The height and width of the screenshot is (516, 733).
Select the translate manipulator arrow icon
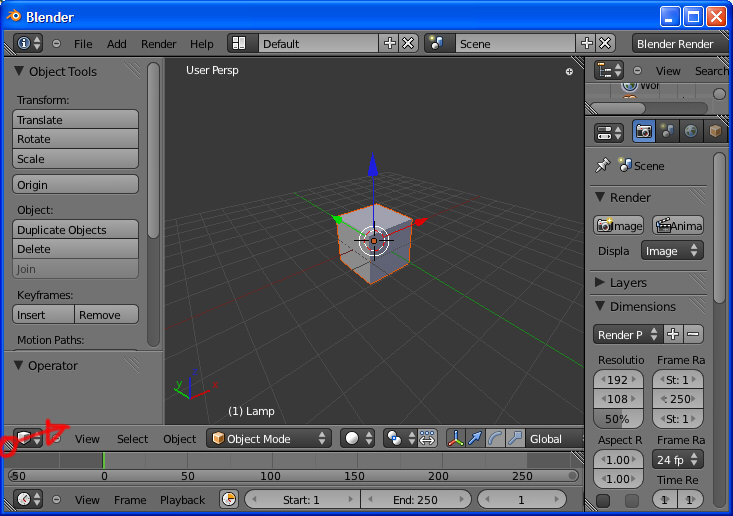pos(475,438)
